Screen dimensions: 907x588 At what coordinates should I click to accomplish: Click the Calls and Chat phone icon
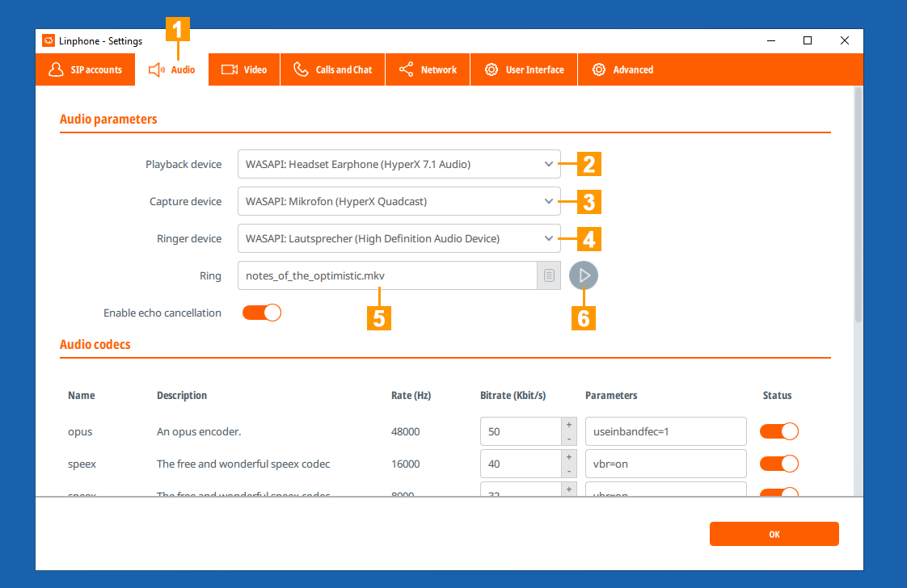click(301, 69)
